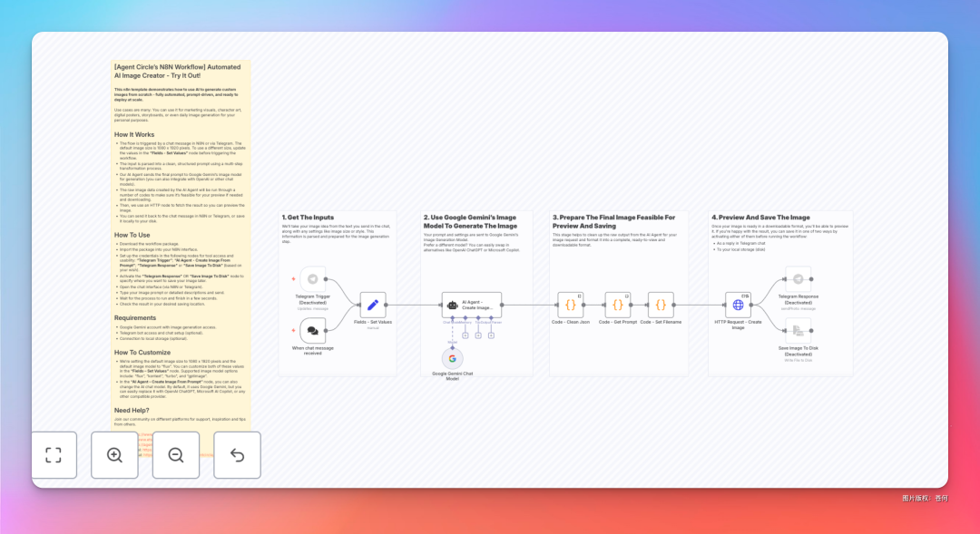
Task: Add an Output Parser via plus button
Action: [491, 335]
